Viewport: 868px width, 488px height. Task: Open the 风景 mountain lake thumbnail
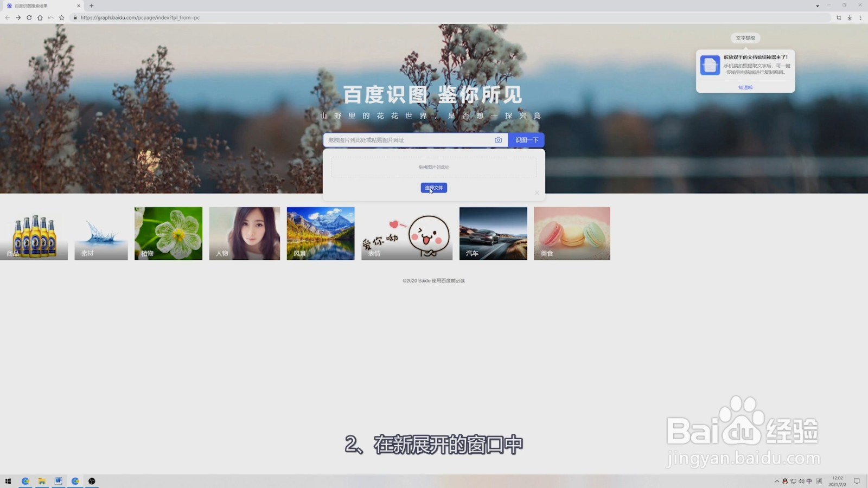point(321,234)
